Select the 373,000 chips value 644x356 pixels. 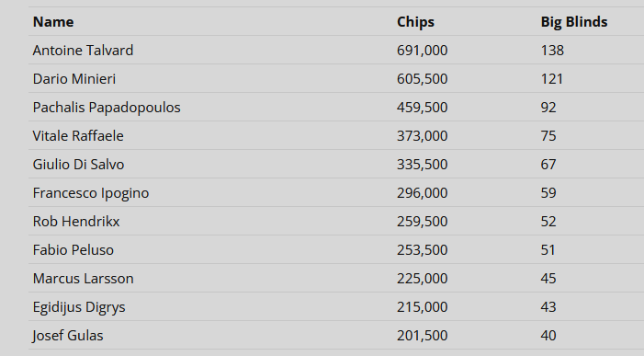click(x=423, y=135)
